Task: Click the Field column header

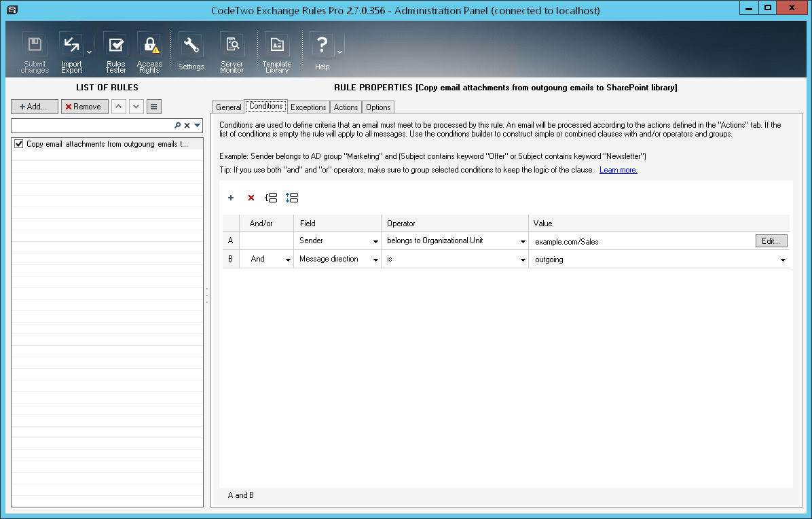Action: (x=337, y=223)
